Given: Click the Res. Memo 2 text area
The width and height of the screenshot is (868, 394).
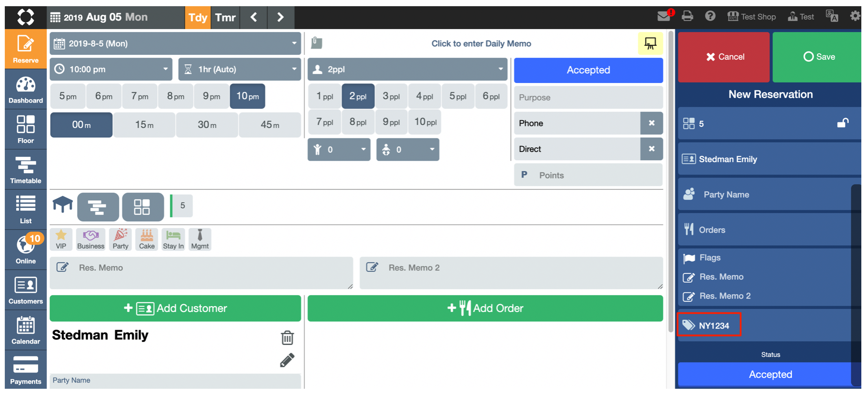Looking at the screenshot, I should coord(512,273).
